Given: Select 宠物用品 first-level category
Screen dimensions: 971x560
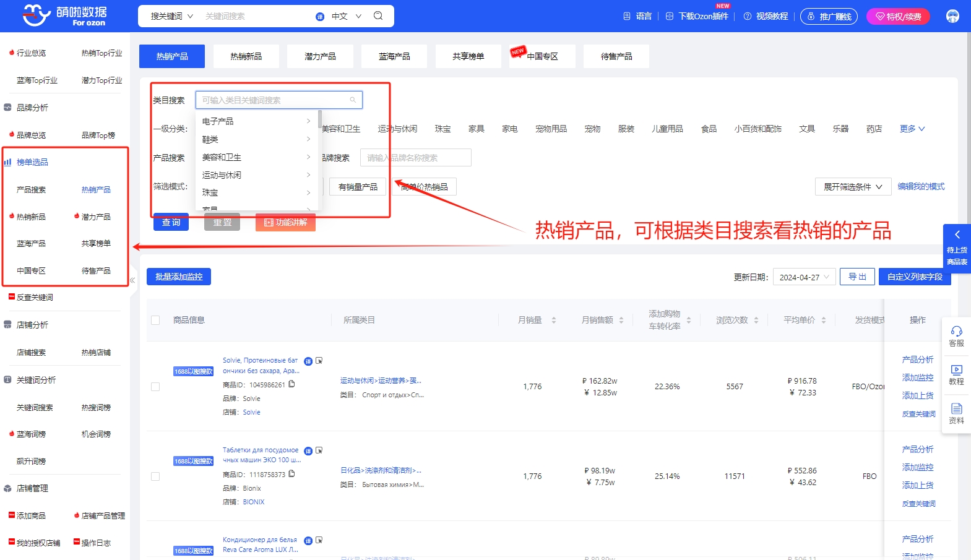Looking at the screenshot, I should point(551,129).
